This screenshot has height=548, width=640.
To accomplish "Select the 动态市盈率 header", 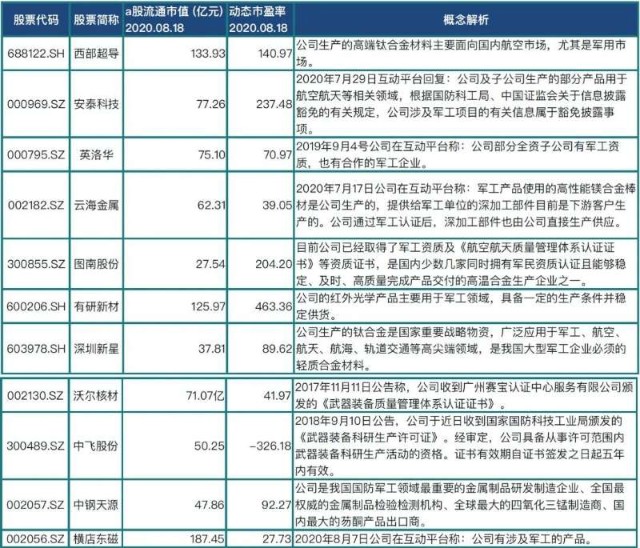I will (257, 11).
